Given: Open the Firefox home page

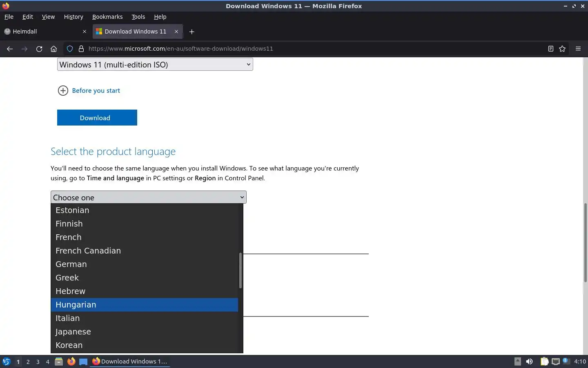Looking at the screenshot, I should pos(53,49).
